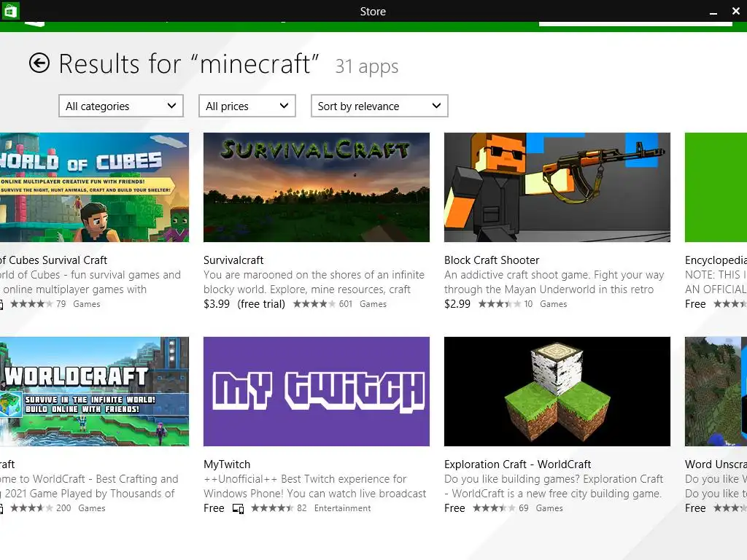The image size is (747, 560).
Task: Click the MyTwitch description text
Action: click(315, 486)
